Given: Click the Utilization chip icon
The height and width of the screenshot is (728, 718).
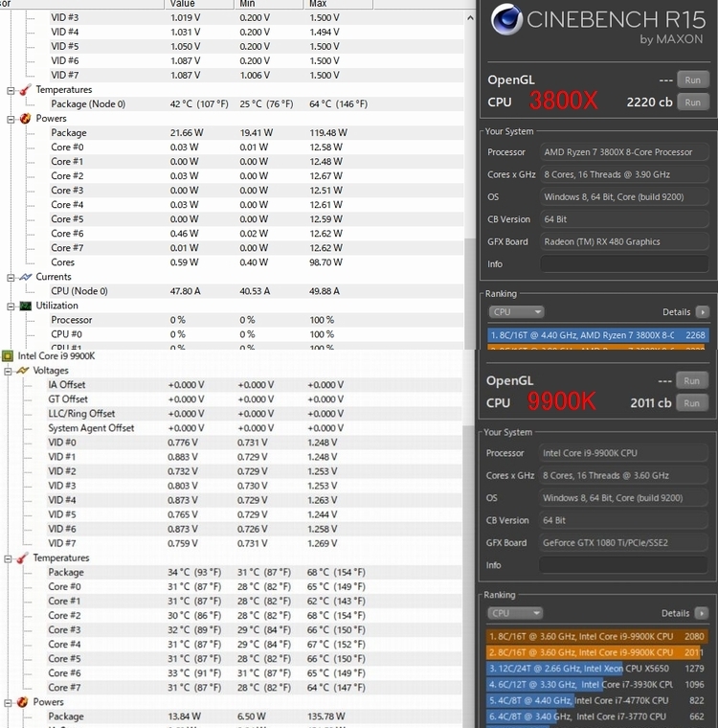Looking at the screenshot, I should 25,306.
